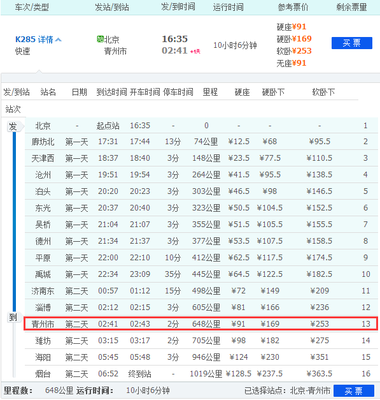The width and height of the screenshot is (380, 400).
Task: Click the ¥12.5 hard seat price for 廊坊北
Action: tap(239, 142)
